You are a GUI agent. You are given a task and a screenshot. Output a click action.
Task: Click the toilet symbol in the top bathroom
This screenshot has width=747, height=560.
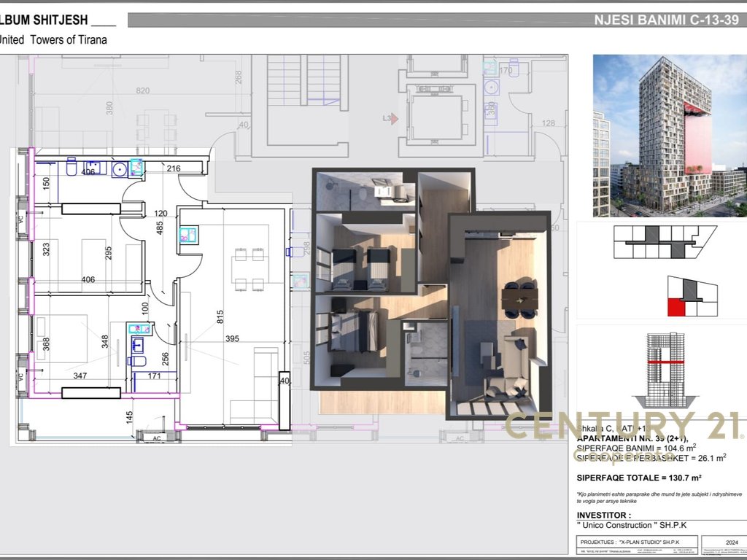click(72, 167)
